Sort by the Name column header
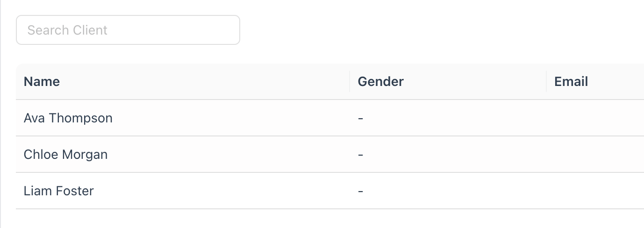 [42, 82]
